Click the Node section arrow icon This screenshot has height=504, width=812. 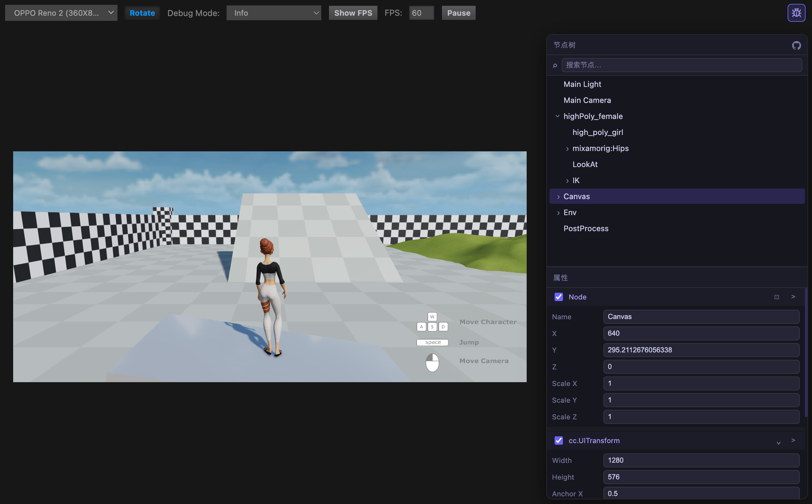pyautogui.click(x=793, y=297)
